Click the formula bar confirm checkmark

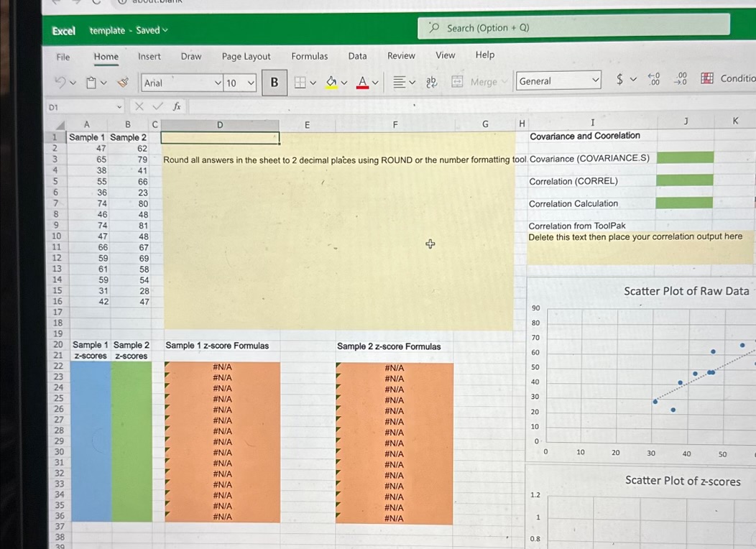click(157, 106)
